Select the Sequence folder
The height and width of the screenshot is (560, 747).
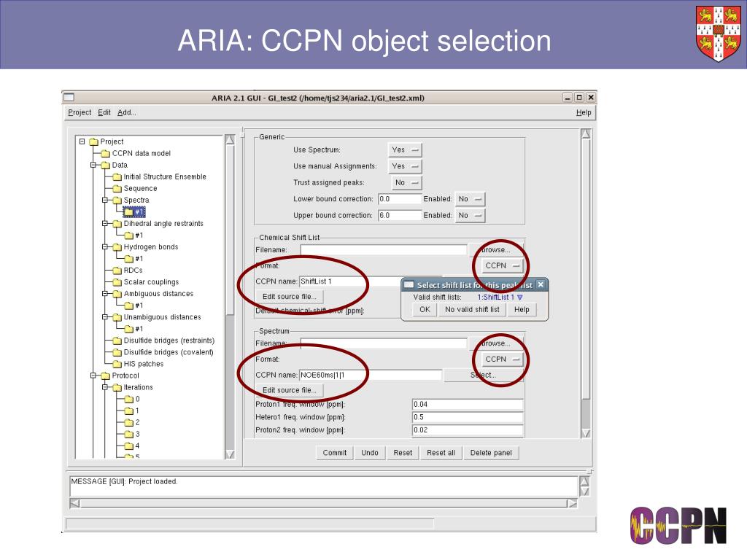click(x=135, y=189)
